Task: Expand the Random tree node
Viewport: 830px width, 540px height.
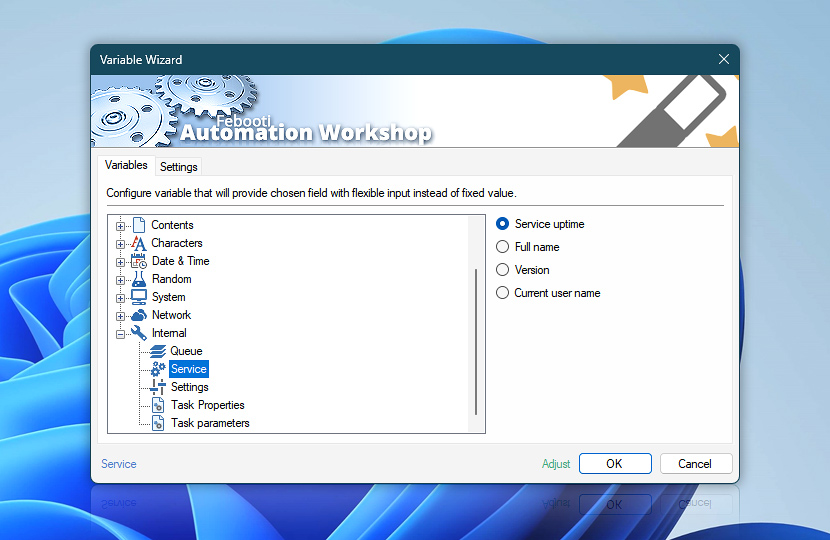Action: coord(120,280)
